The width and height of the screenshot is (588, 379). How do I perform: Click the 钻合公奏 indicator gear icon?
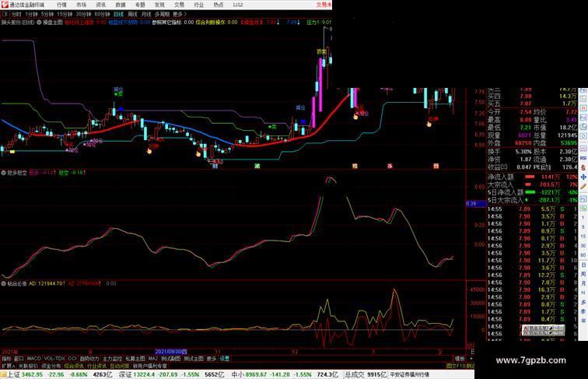tap(4, 284)
